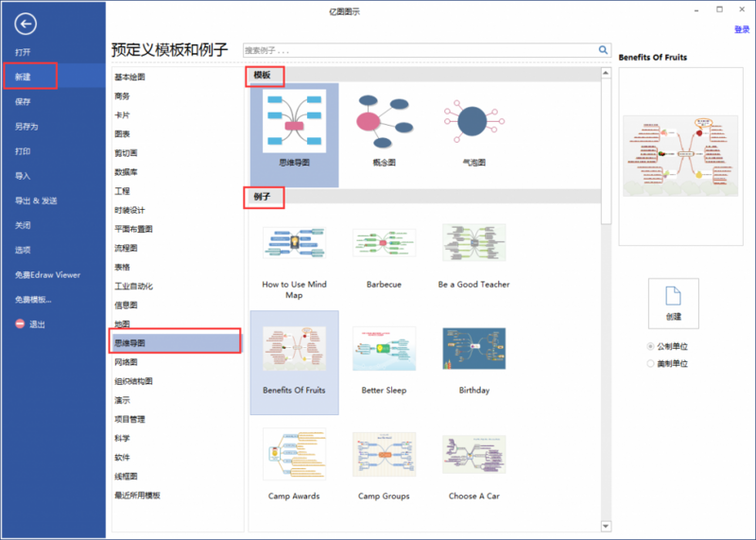Select the 思维导图 template icon

point(294,121)
